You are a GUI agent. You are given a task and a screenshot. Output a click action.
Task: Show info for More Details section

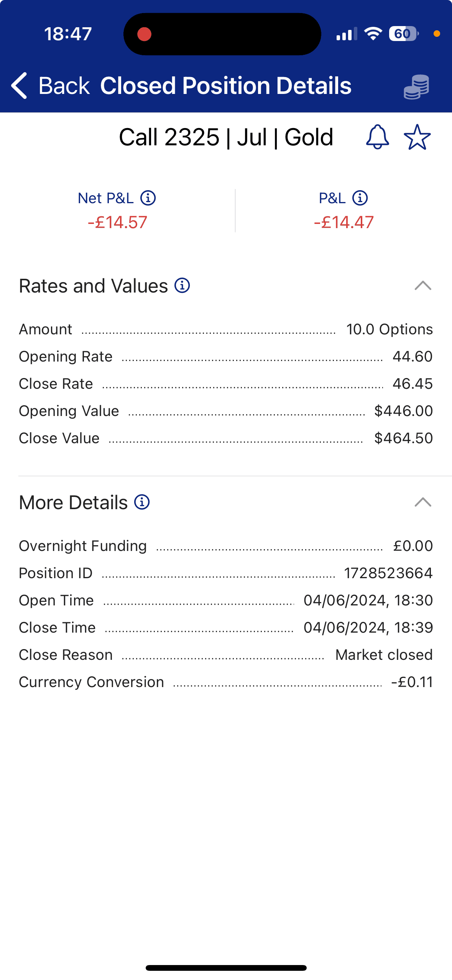142,502
